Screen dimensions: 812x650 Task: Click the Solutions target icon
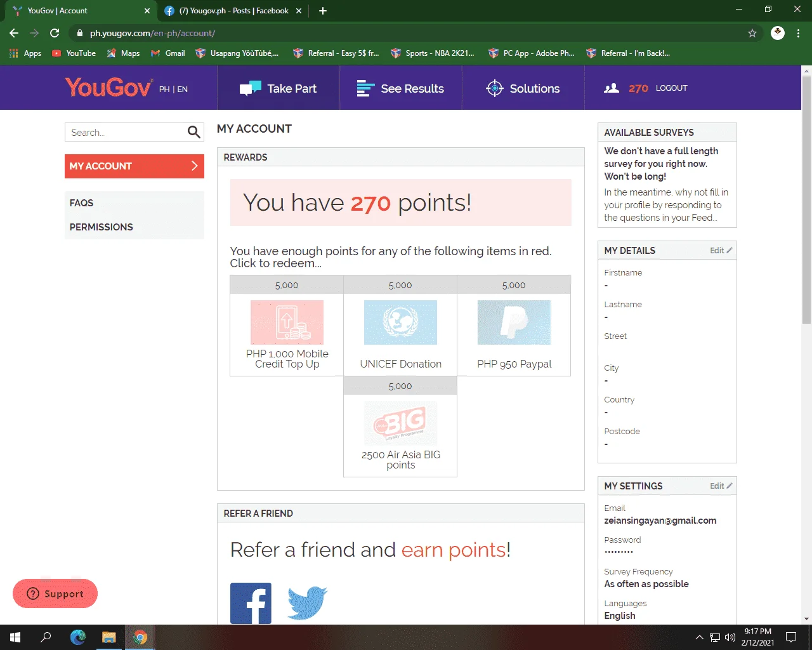494,88
